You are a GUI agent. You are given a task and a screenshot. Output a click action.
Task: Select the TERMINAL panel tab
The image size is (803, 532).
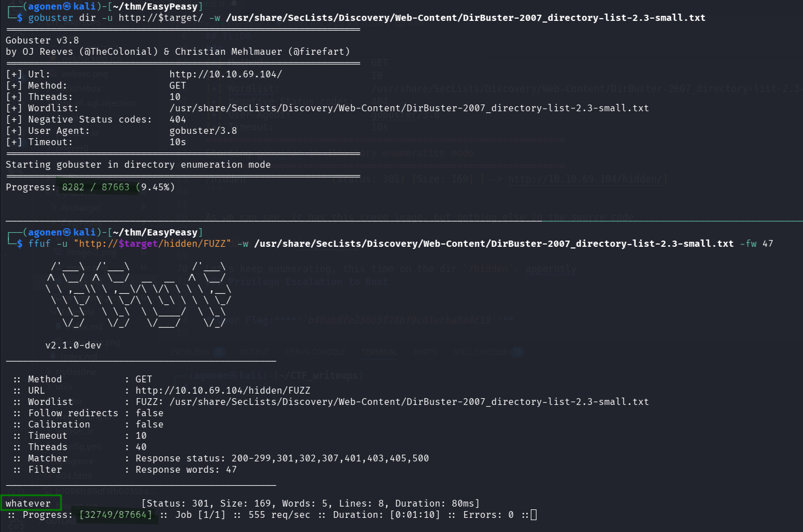[379, 351]
